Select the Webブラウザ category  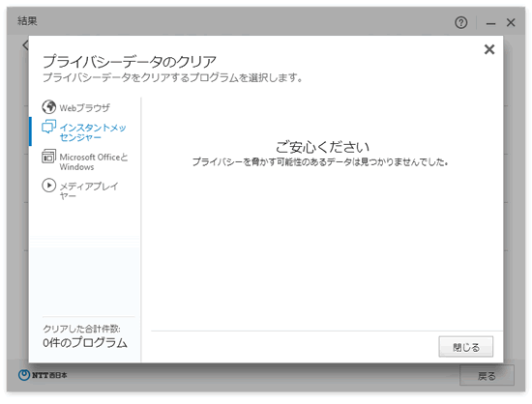coord(84,108)
